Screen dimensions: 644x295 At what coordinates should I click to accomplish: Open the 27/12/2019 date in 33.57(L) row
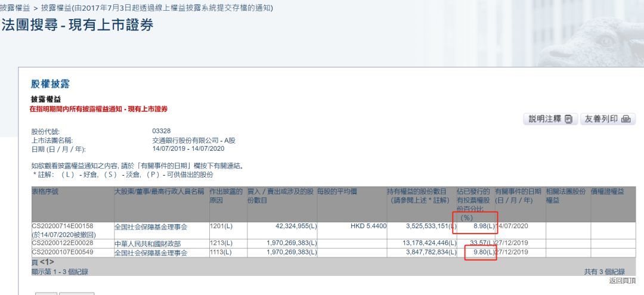[x=512, y=243]
